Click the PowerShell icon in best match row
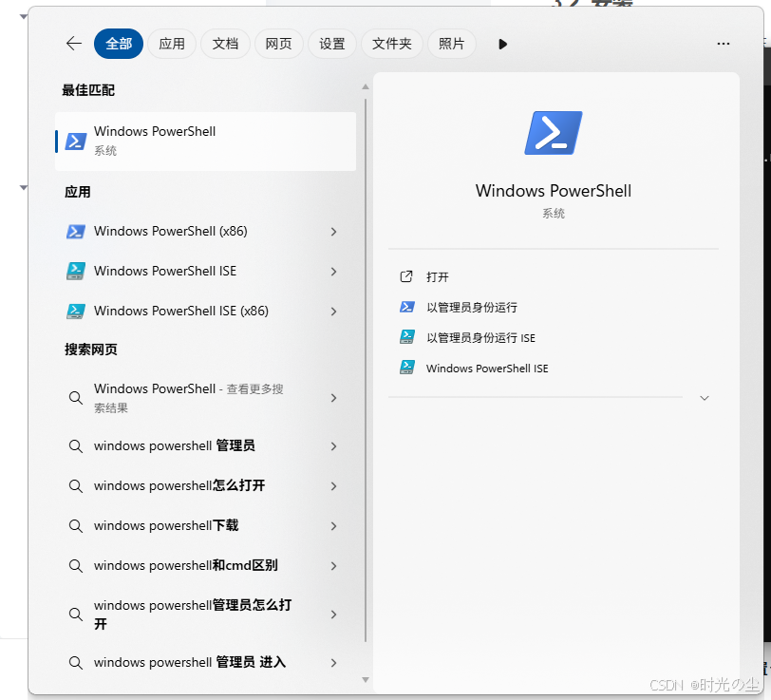 pos(76,142)
